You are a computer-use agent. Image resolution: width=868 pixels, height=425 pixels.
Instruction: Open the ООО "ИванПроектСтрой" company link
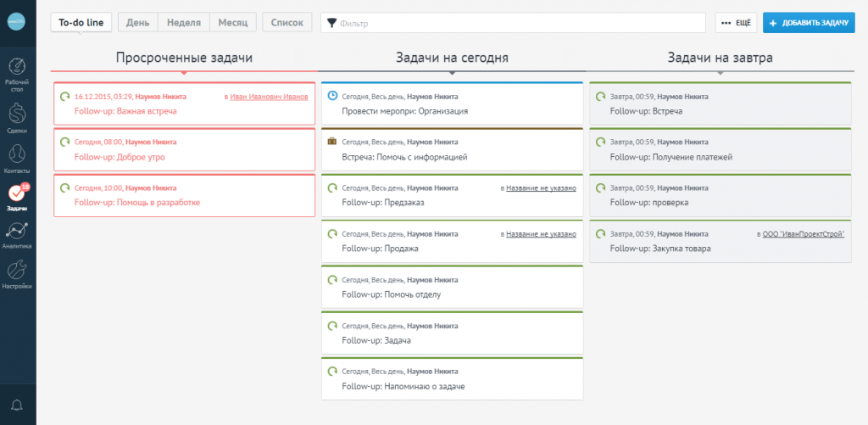click(804, 234)
